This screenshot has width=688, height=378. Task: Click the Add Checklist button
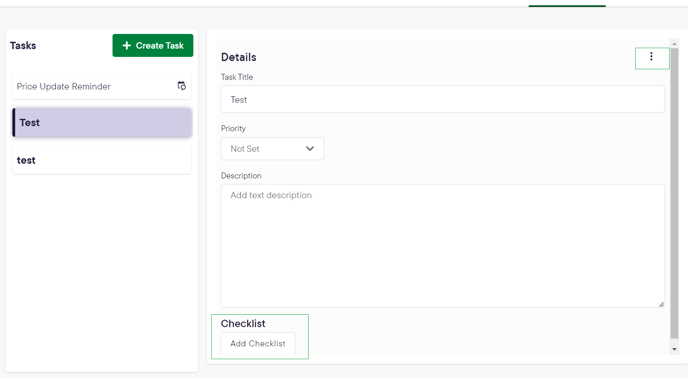[258, 343]
